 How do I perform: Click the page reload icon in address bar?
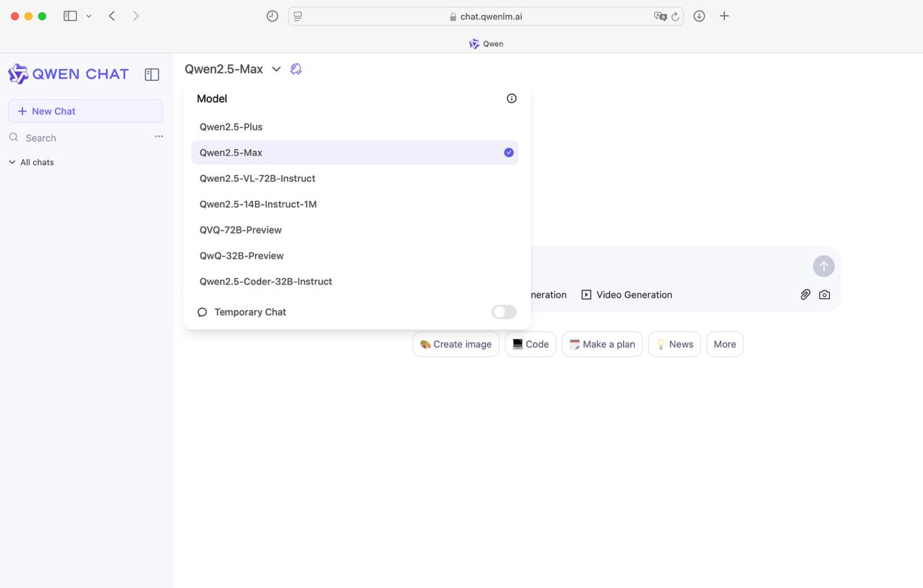676,17
